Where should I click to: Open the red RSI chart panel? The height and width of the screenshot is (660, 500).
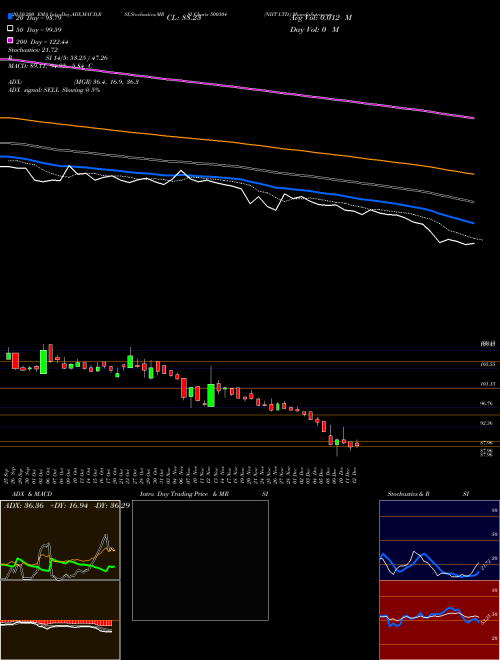pos(439,620)
